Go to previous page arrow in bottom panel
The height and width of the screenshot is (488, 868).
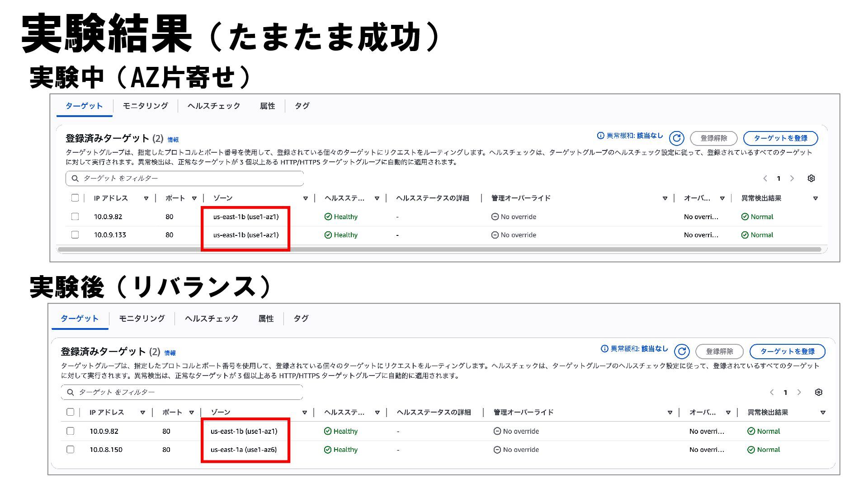tap(772, 392)
